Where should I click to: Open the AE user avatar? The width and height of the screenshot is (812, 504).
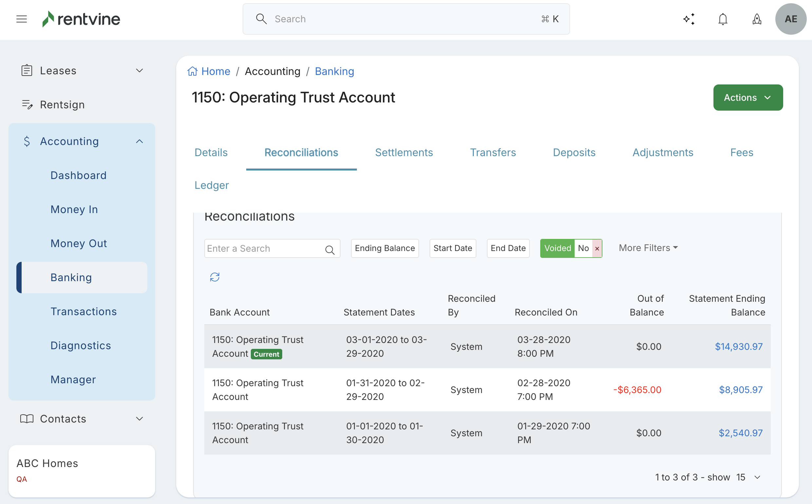pos(791,19)
